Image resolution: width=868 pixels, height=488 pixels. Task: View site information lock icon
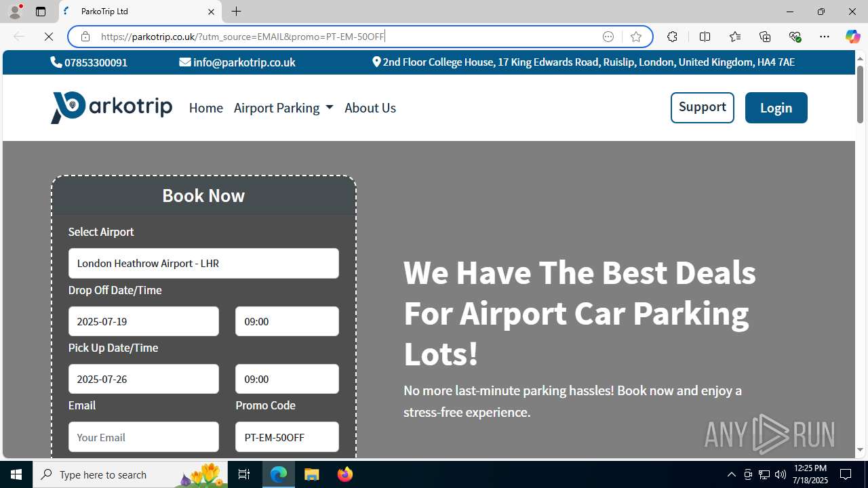[85, 37]
